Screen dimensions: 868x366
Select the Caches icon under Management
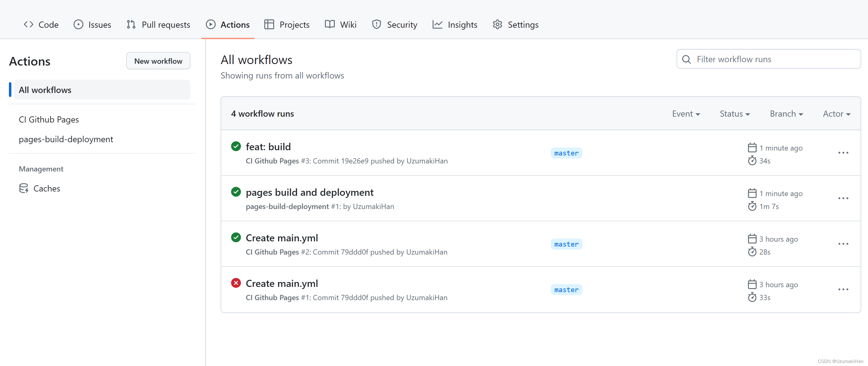point(24,188)
